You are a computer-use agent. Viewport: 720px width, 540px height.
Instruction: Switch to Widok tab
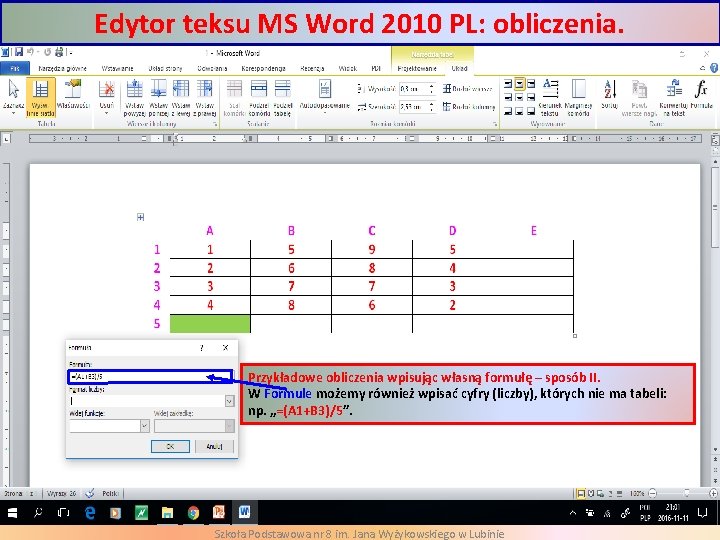click(x=348, y=68)
